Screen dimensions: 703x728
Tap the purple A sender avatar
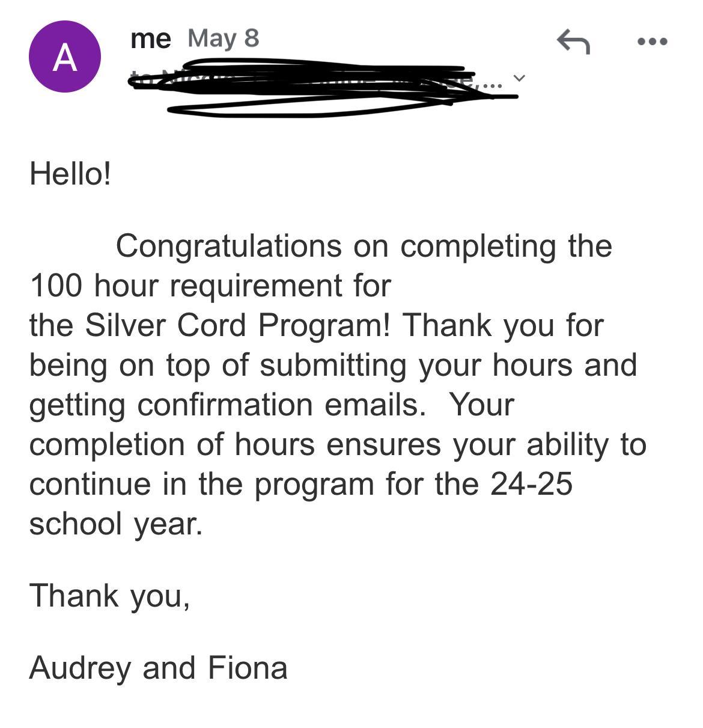point(65,57)
